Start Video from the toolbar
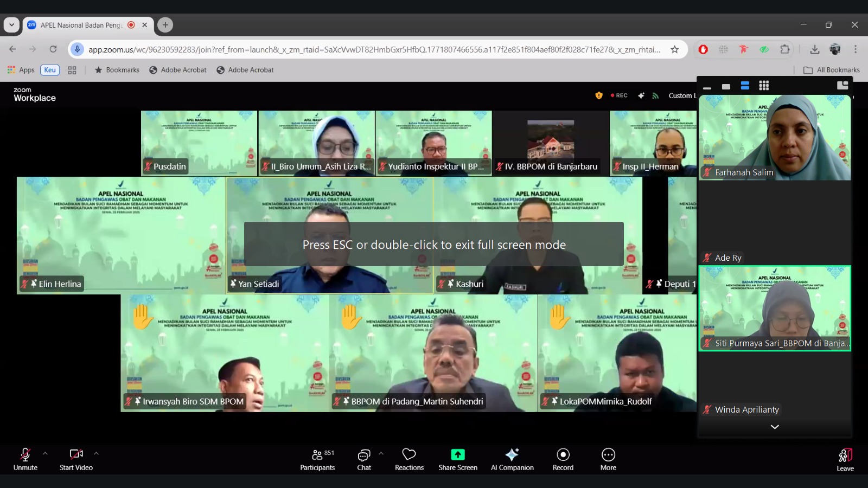Viewport: 868px width, 488px height. point(76,459)
